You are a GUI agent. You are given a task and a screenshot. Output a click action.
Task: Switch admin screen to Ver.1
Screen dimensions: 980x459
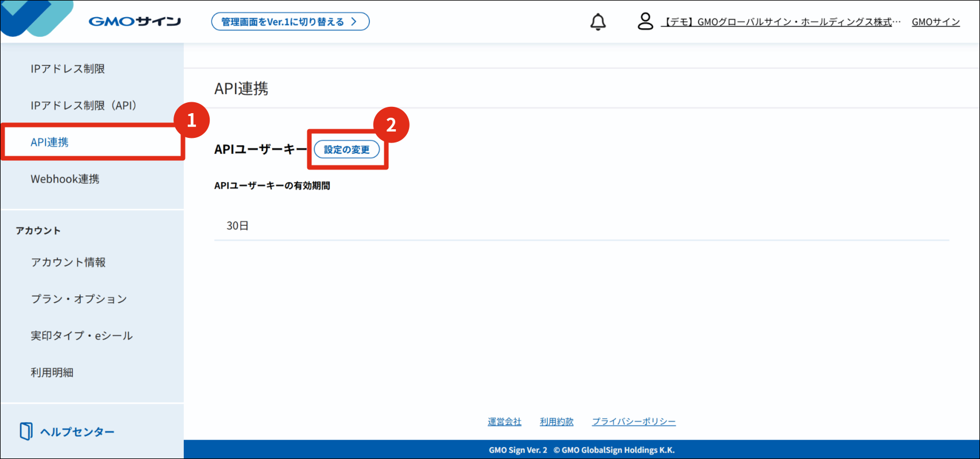290,22
